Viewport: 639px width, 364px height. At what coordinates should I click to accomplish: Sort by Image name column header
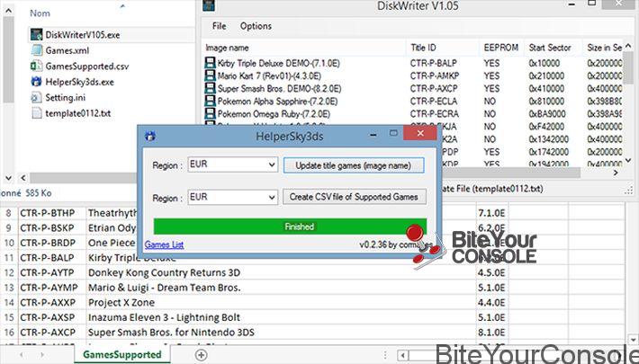point(228,48)
